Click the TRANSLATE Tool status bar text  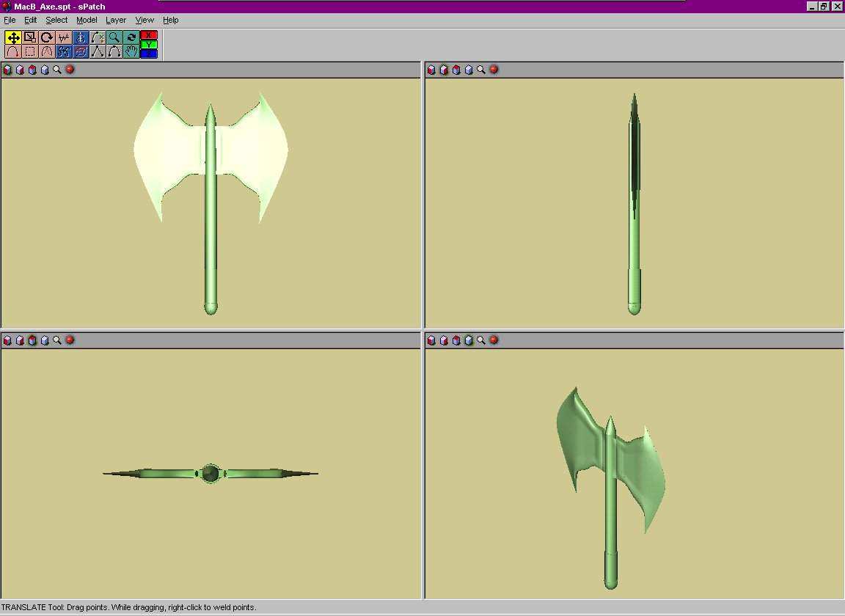pos(129,607)
